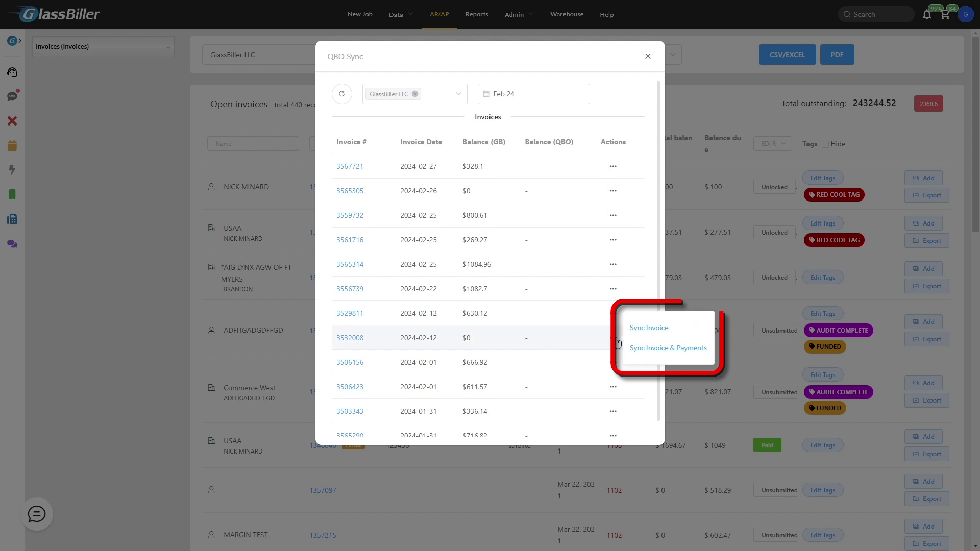
Task: Remove GlassBiller LLC chip from selector
Action: (415, 94)
